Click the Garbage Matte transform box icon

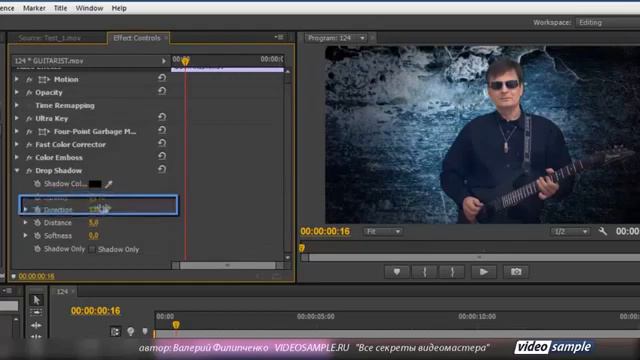pos(44,131)
